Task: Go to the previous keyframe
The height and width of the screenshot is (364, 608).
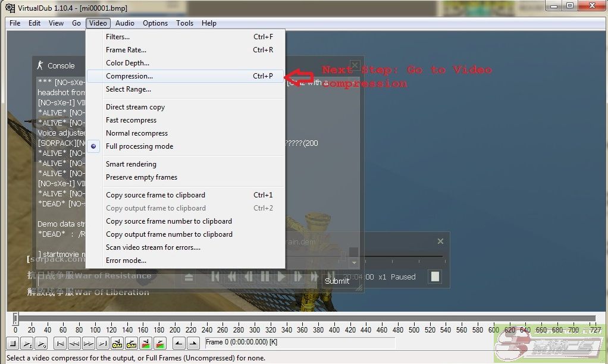Action: tap(117, 343)
